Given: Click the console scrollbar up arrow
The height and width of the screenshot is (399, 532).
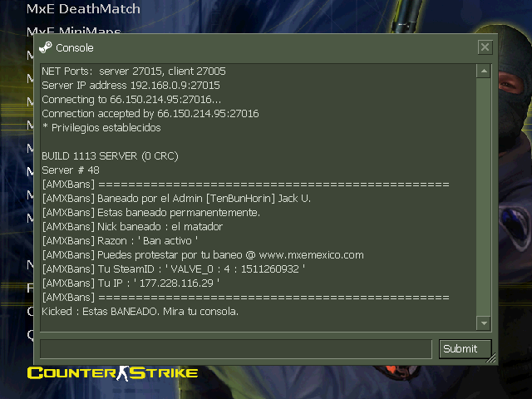Looking at the screenshot, I should (x=484, y=71).
